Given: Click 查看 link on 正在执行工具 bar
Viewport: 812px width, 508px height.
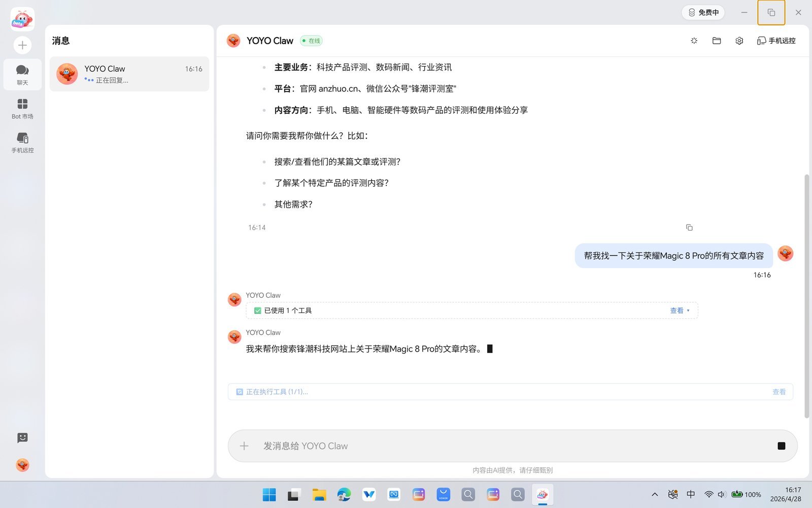Looking at the screenshot, I should point(779,392).
